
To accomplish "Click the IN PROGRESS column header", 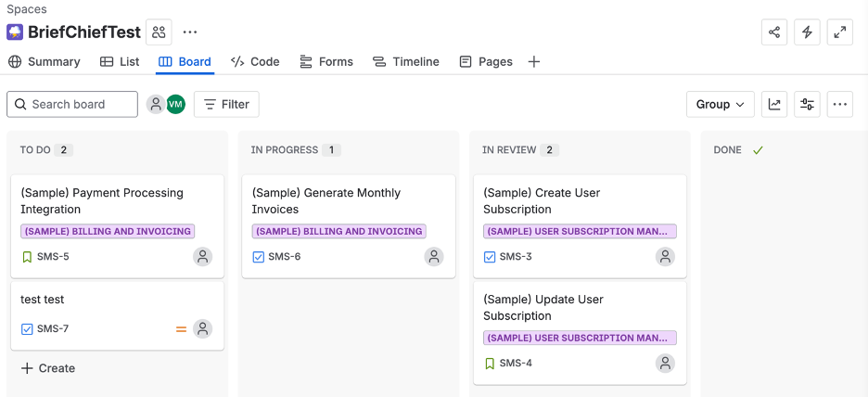I will (x=285, y=150).
